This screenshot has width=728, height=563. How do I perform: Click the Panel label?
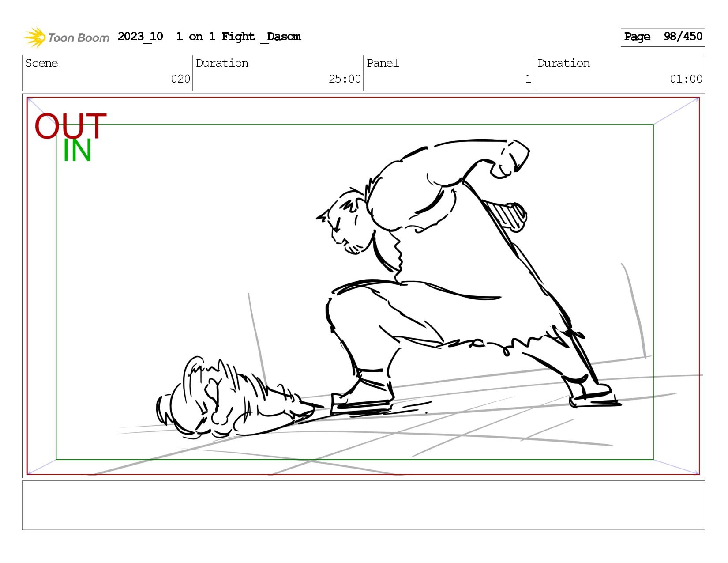click(x=383, y=63)
